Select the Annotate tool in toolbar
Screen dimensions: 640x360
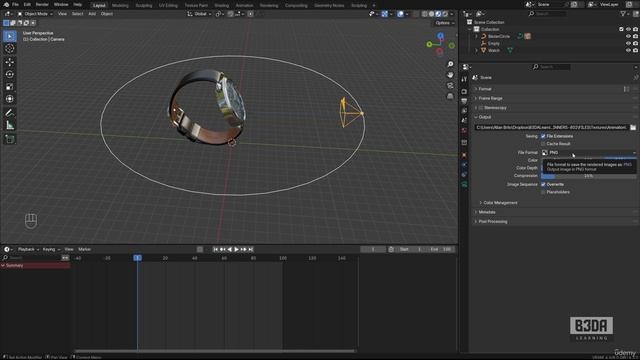(10, 113)
